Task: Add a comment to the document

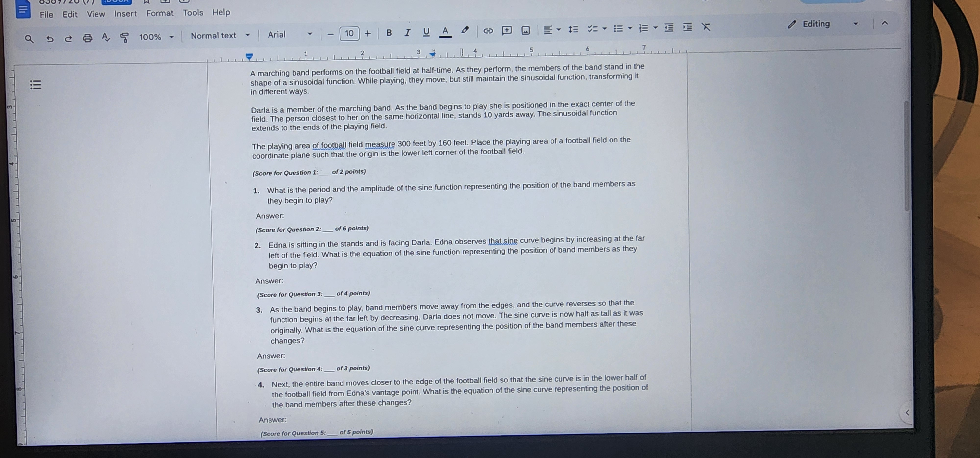Action: click(507, 30)
